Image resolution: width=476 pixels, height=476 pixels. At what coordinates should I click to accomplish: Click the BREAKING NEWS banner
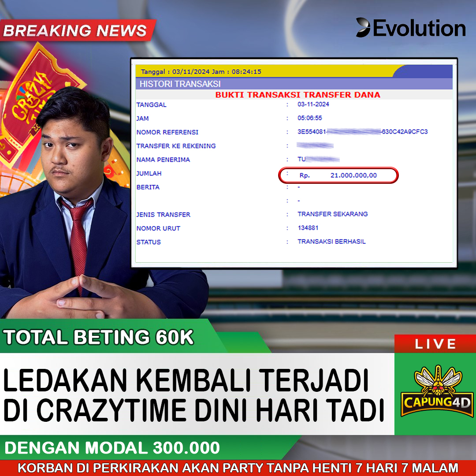coord(76,30)
